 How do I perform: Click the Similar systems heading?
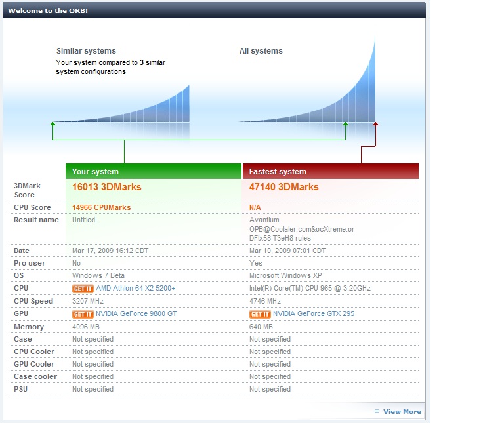pos(86,51)
